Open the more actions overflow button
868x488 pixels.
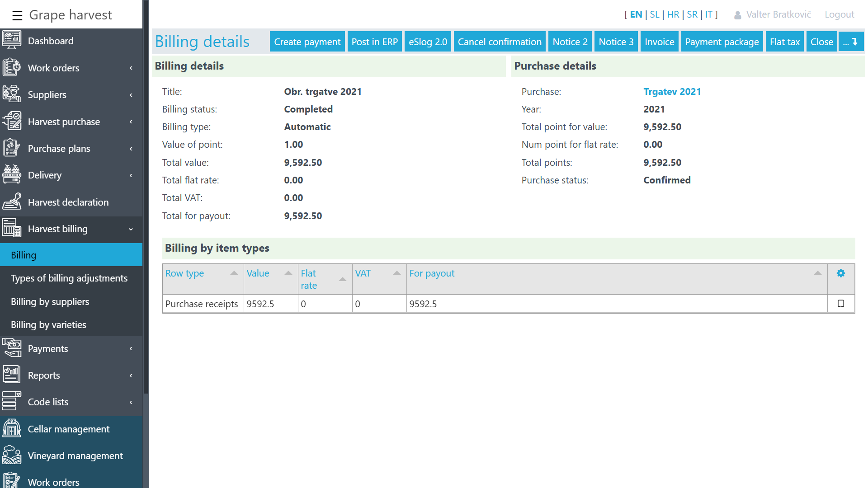[850, 42]
